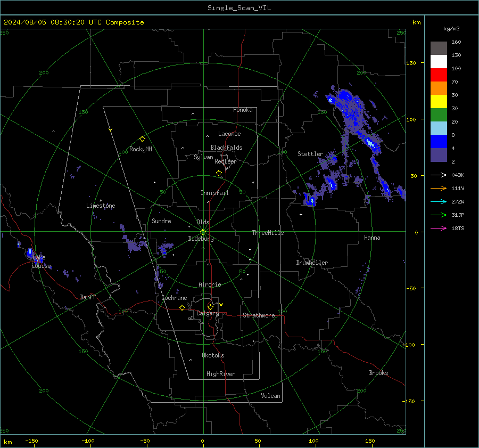Click the Lacombe city label
479x448 pixels.
pyautogui.click(x=229, y=134)
